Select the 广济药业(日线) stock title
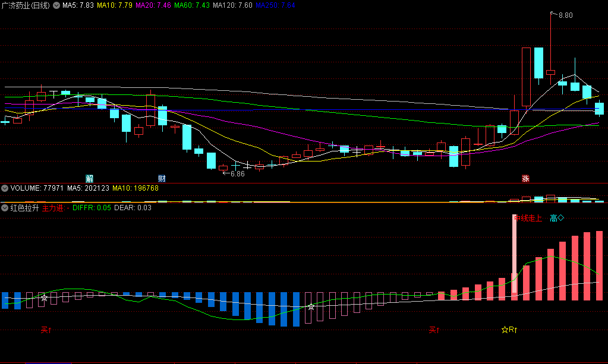Screen dimensions: 608x364 [x=26, y=5]
